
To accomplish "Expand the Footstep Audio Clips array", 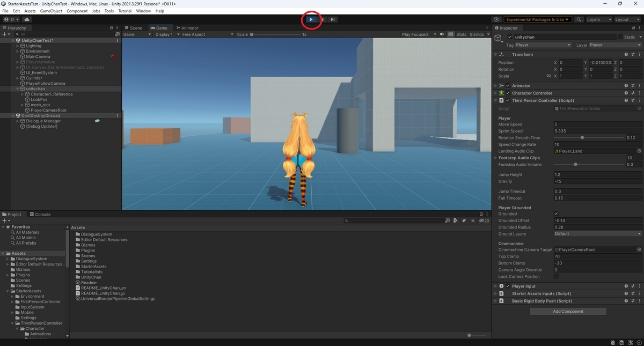I will tap(495, 158).
